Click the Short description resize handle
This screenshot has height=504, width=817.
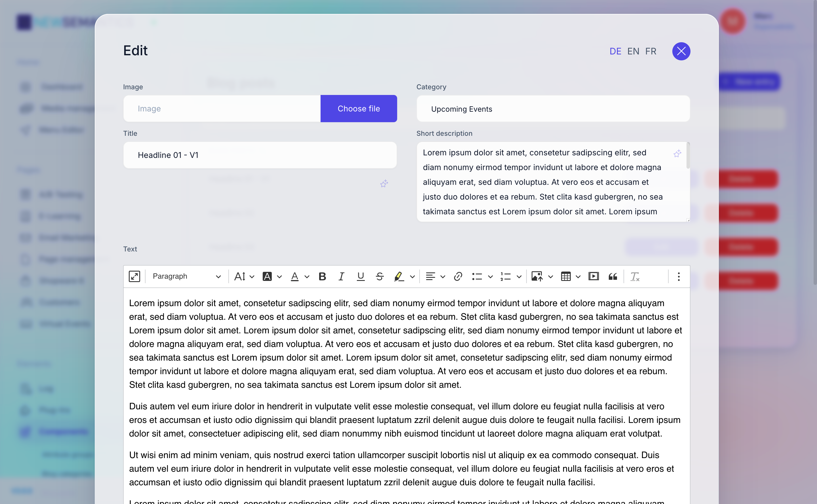[688, 220]
